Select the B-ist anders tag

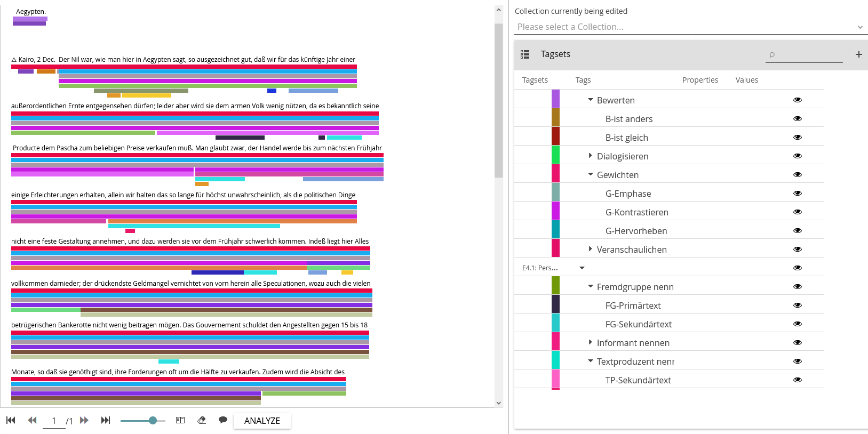tap(628, 119)
